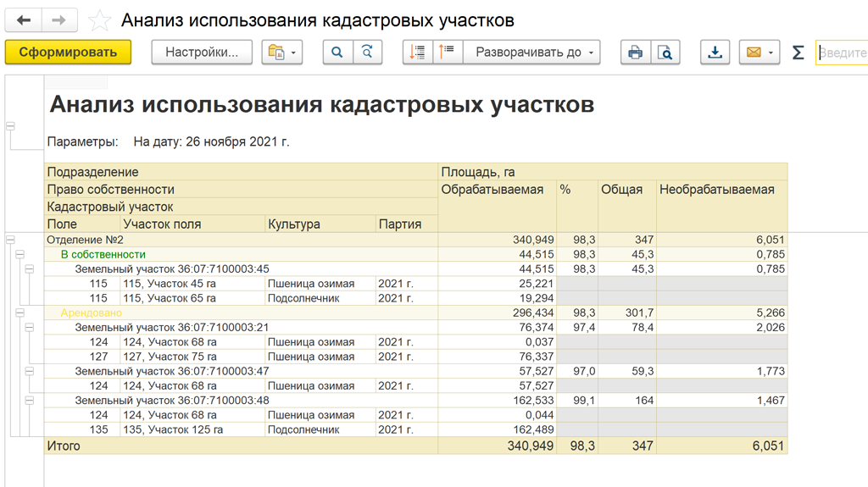Click the group icon with down arrow
The height and width of the screenshot is (487, 868).
(x=417, y=53)
